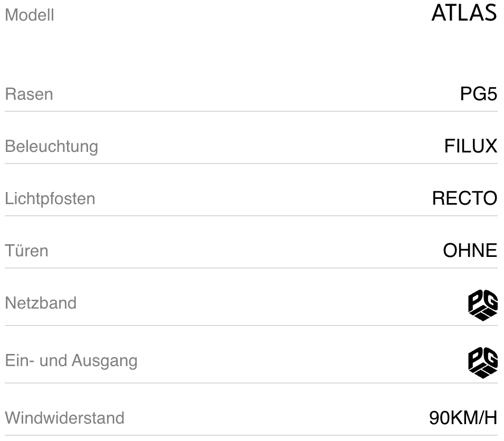Image resolution: width=504 pixels, height=441 pixels.
Task: Select the OHNE doors value
Action: click(470, 251)
